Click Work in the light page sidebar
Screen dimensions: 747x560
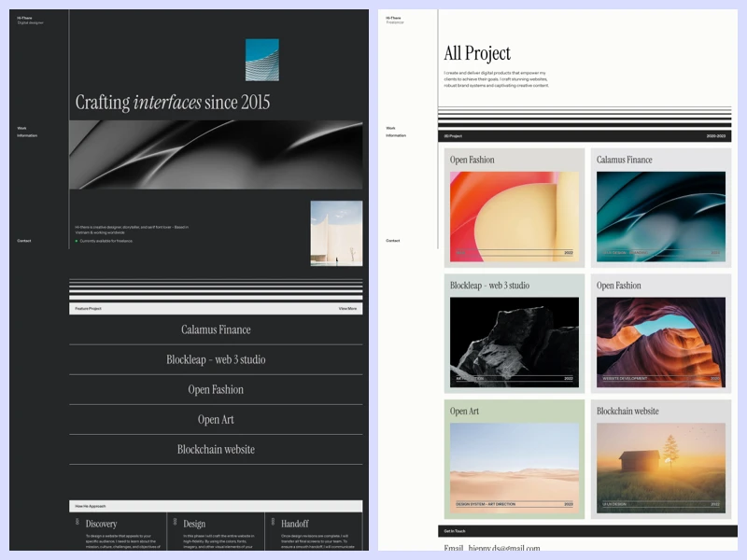click(x=390, y=128)
